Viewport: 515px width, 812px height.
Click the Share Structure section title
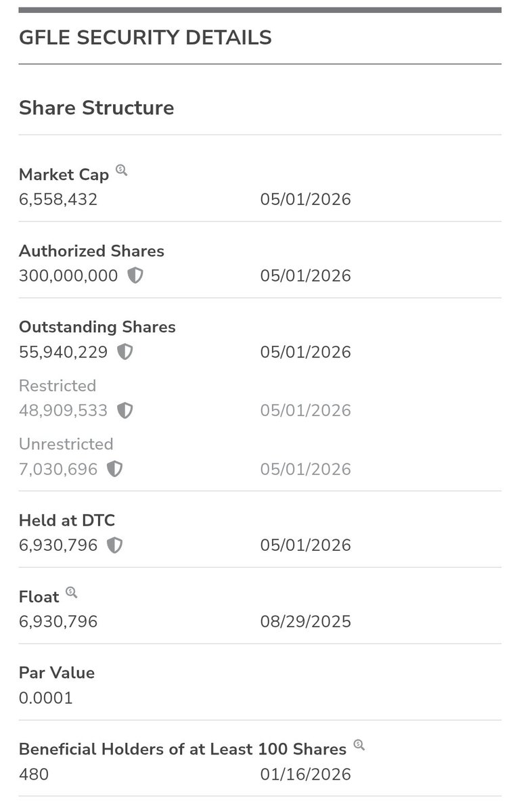pos(96,108)
